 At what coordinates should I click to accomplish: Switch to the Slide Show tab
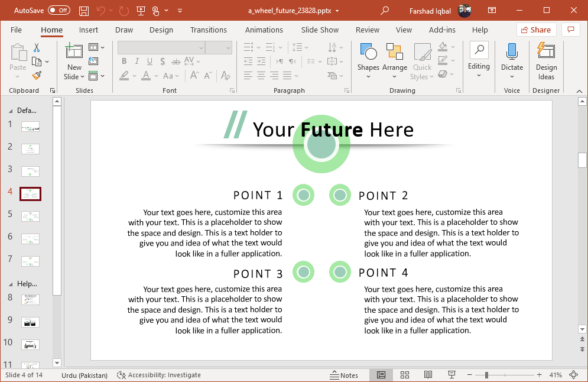pyautogui.click(x=320, y=30)
